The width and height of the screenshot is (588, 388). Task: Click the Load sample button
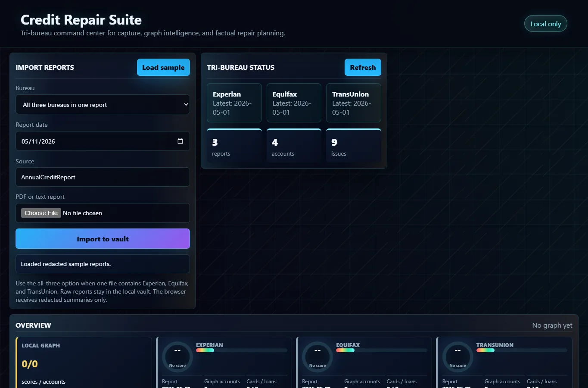coord(163,67)
